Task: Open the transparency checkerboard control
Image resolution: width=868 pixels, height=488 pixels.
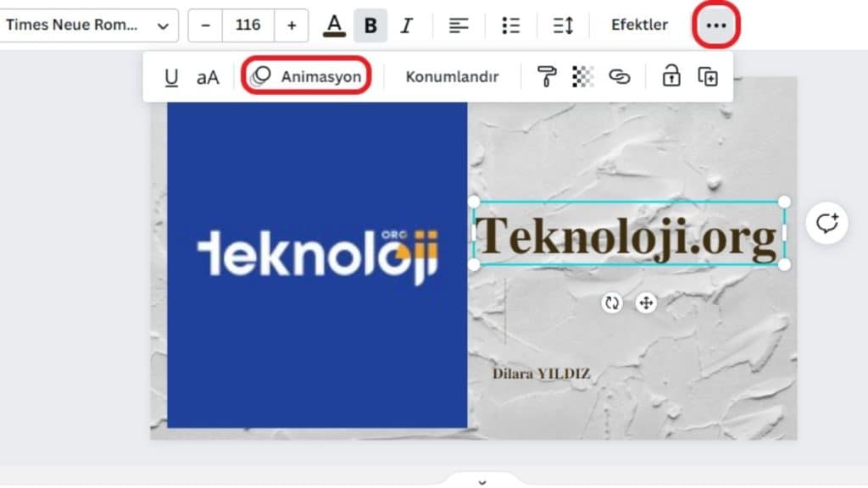Action: click(x=582, y=76)
